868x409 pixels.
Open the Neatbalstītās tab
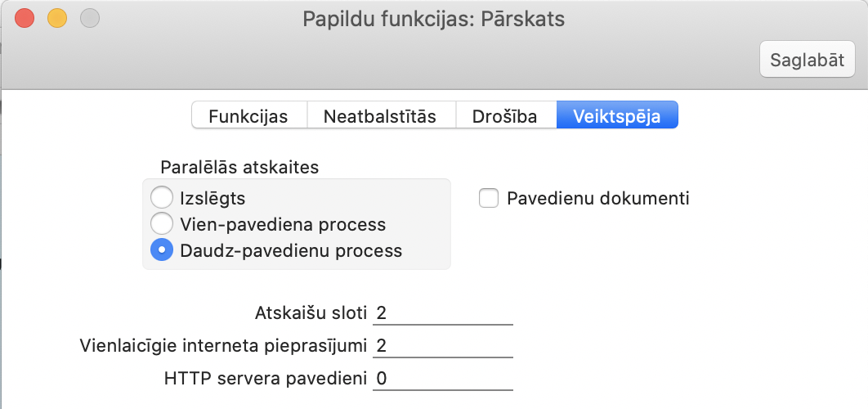pyautogui.click(x=380, y=115)
